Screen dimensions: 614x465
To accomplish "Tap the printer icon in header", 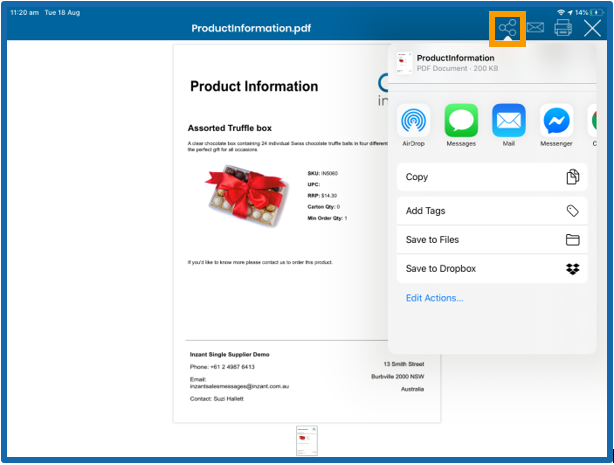I will pyautogui.click(x=563, y=27).
